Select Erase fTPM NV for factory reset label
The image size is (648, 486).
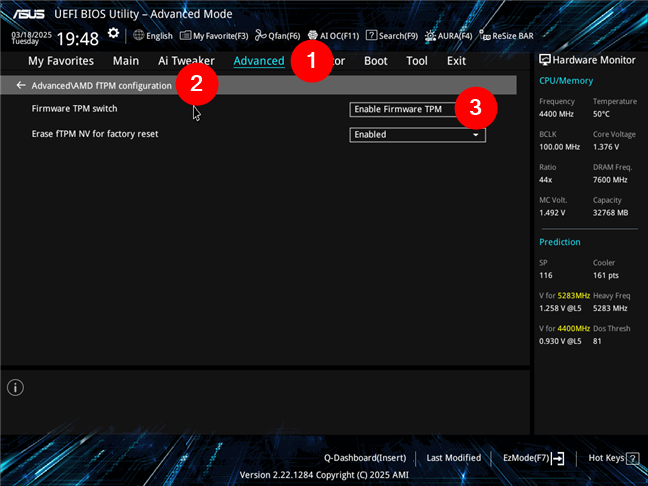pos(95,134)
